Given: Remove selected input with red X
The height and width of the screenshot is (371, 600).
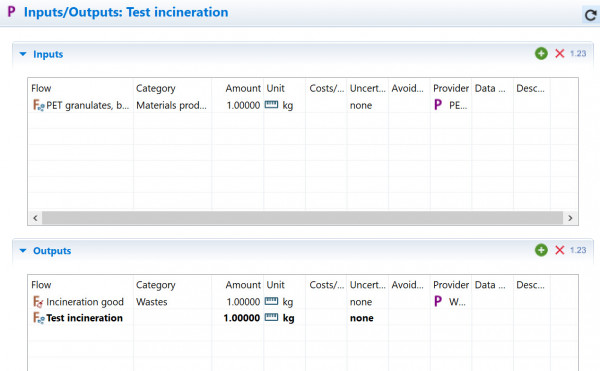Looking at the screenshot, I should (559, 54).
